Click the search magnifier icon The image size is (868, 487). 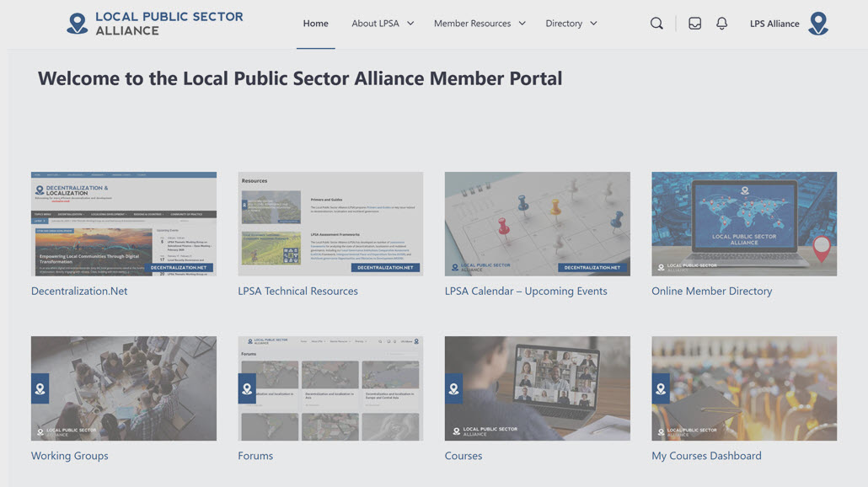[x=656, y=24]
